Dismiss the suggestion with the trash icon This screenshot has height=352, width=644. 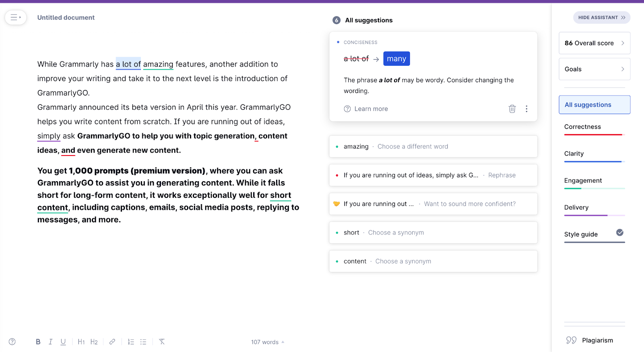[512, 109]
